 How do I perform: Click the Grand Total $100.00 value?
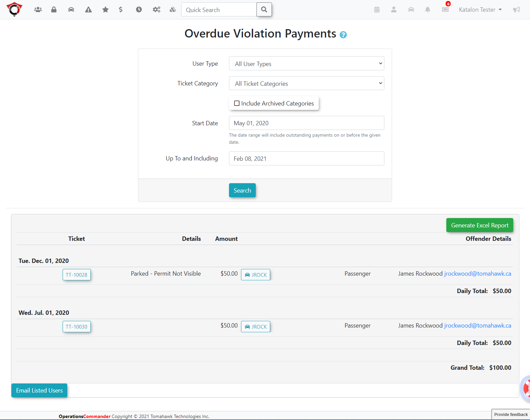click(x=500, y=368)
